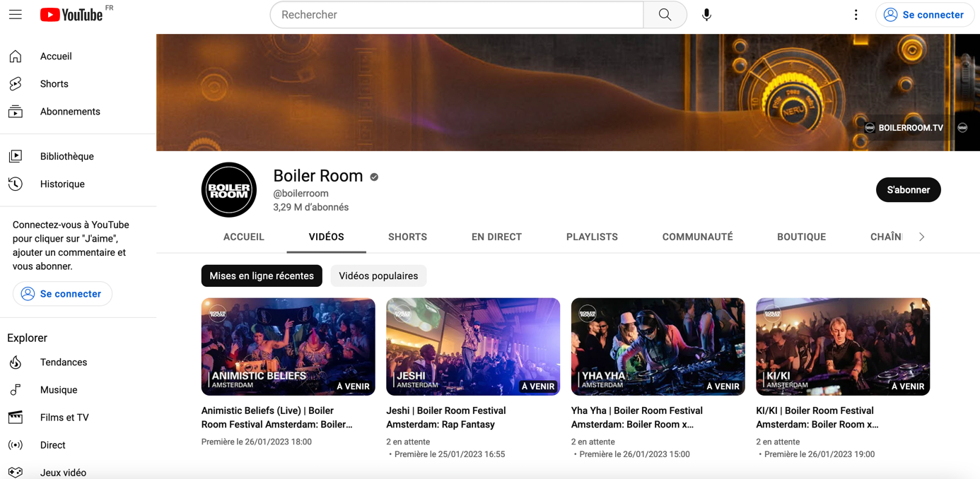Click the Shorts sidebar icon
Image resolution: width=980 pixels, height=479 pixels.
tap(16, 84)
